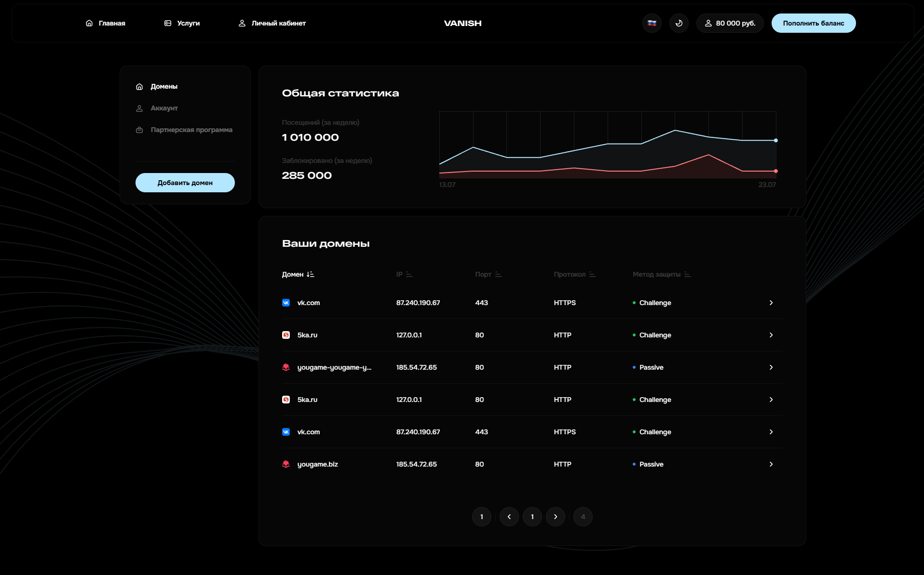Click the person icon next to Аккаунт
Viewport: 924px width, 575px height.
(139, 108)
